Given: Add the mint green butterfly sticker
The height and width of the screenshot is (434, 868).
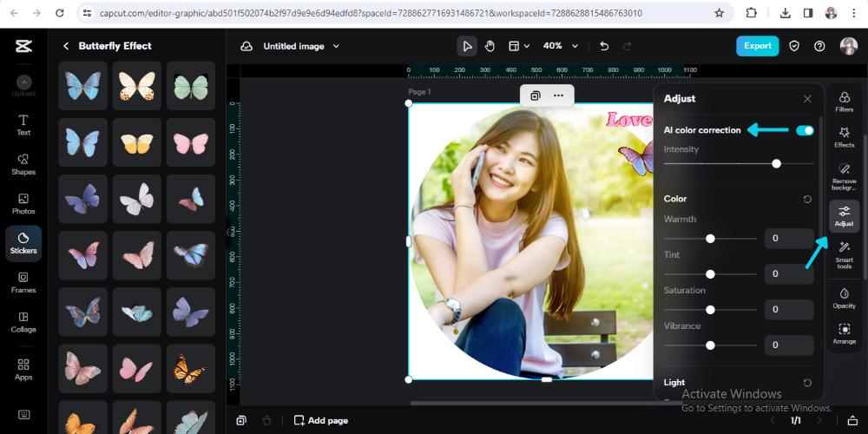Looking at the screenshot, I should tap(191, 86).
